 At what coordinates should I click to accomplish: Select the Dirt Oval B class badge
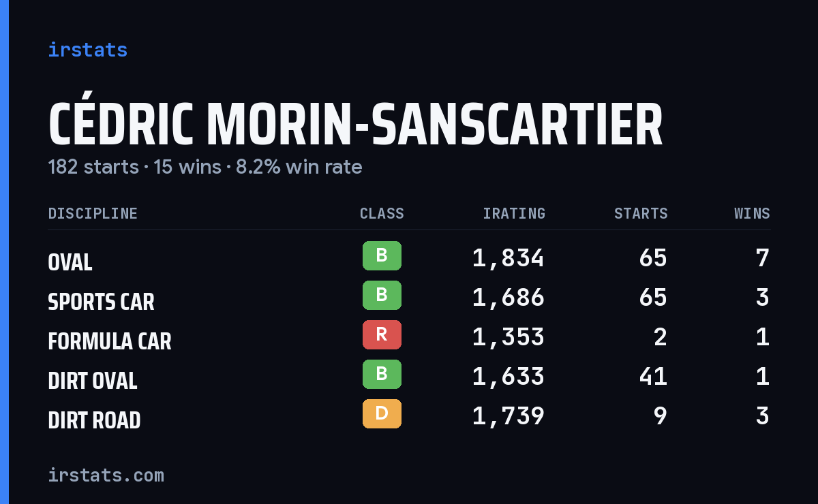click(x=382, y=375)
